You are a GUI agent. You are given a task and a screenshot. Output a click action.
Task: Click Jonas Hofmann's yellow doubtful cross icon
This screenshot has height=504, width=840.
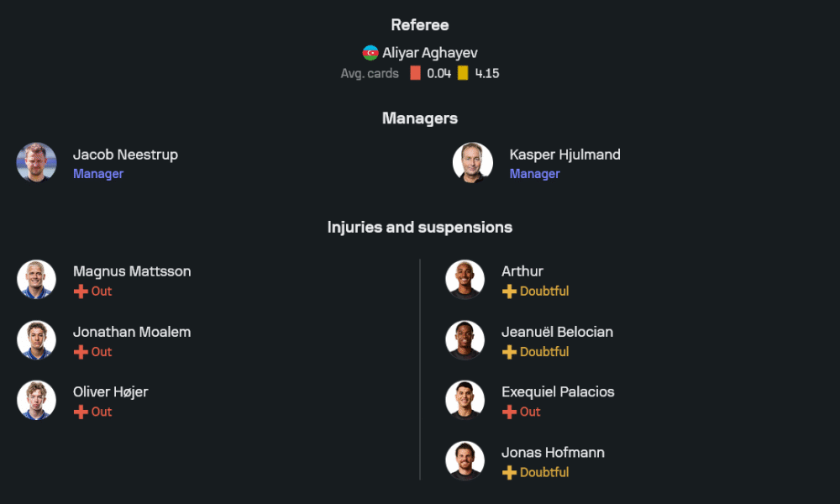[x=509, y=473]
